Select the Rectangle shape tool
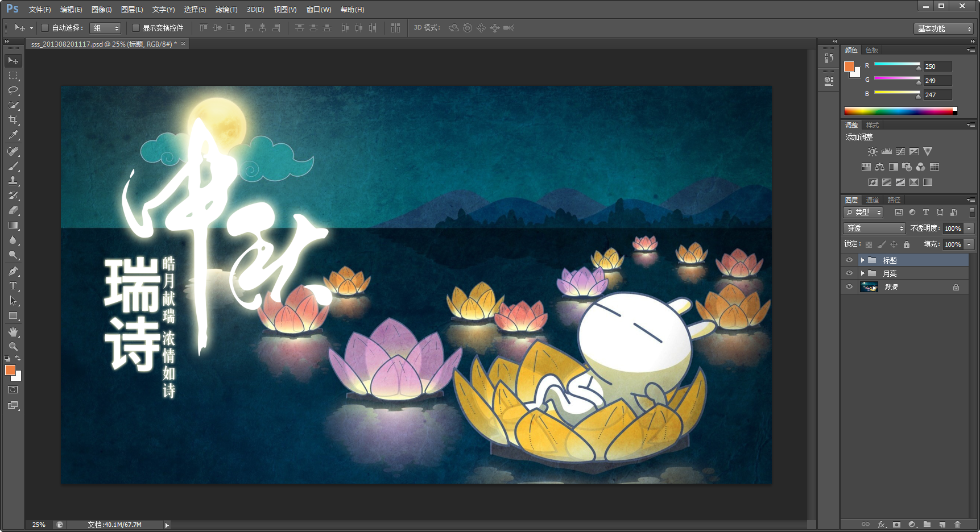Image resolution: width=980 pixels, height=532 pixels. pos(13,316)
